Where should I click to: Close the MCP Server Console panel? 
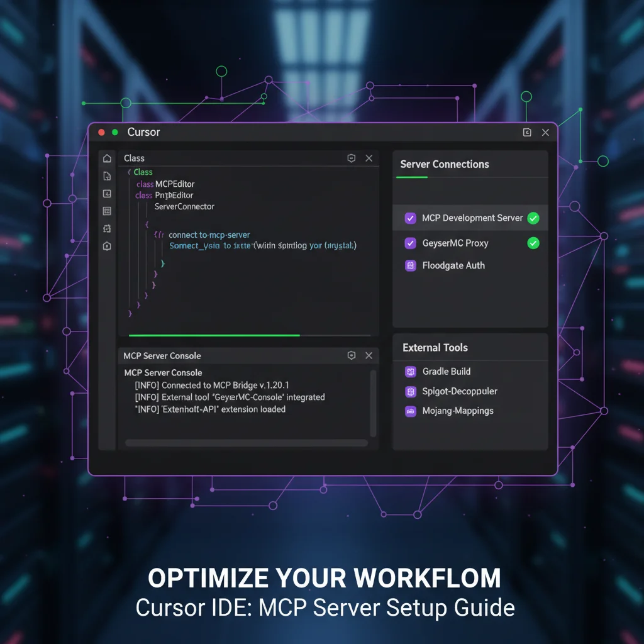pos(369,356)
